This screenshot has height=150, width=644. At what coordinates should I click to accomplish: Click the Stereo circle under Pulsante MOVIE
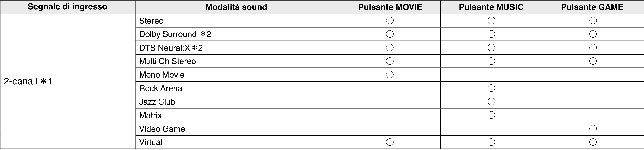tap(390, 20)
